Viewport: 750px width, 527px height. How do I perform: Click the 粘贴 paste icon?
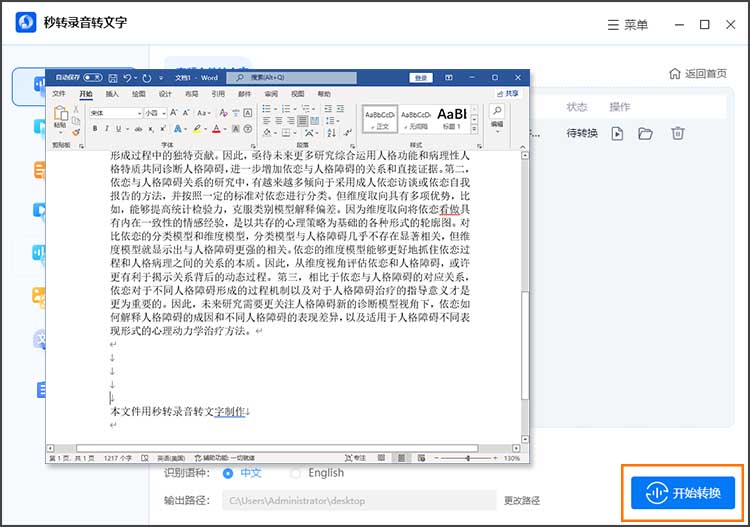pos(61,114)
